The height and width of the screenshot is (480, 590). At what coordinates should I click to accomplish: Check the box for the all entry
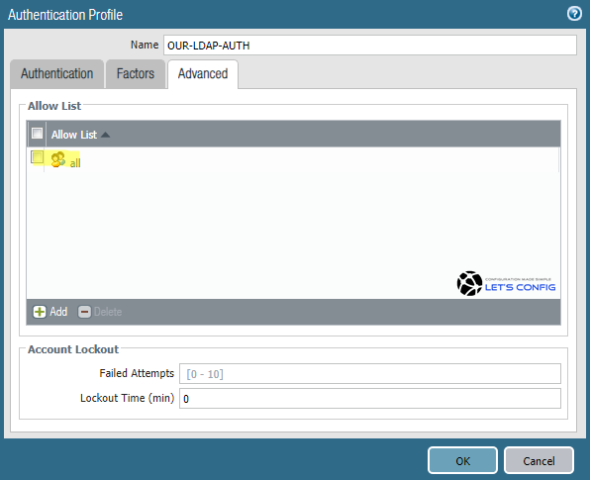point(37,156)
